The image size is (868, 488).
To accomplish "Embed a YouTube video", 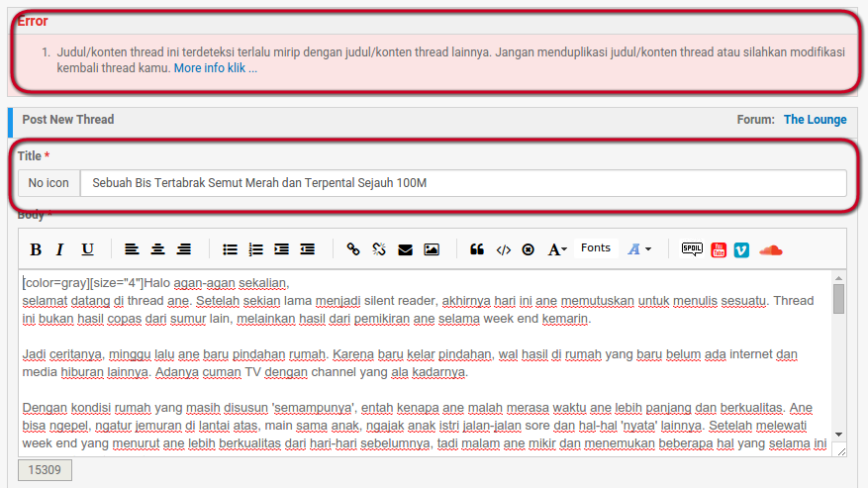I will (x=719, y=249).
